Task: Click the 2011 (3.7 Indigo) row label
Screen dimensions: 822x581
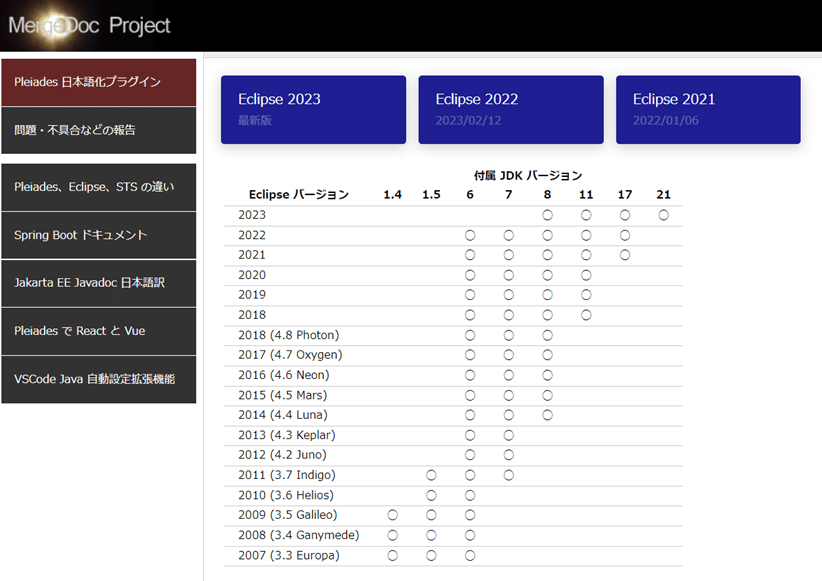Action: 287,475
